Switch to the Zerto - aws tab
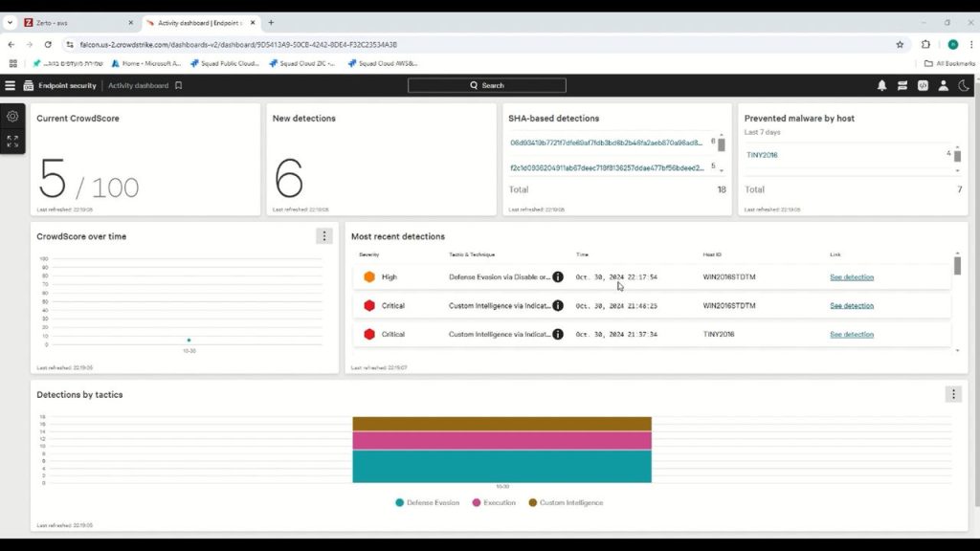Image resolution: width=980 pixels, height=551 pixels. tap(71, 22)
